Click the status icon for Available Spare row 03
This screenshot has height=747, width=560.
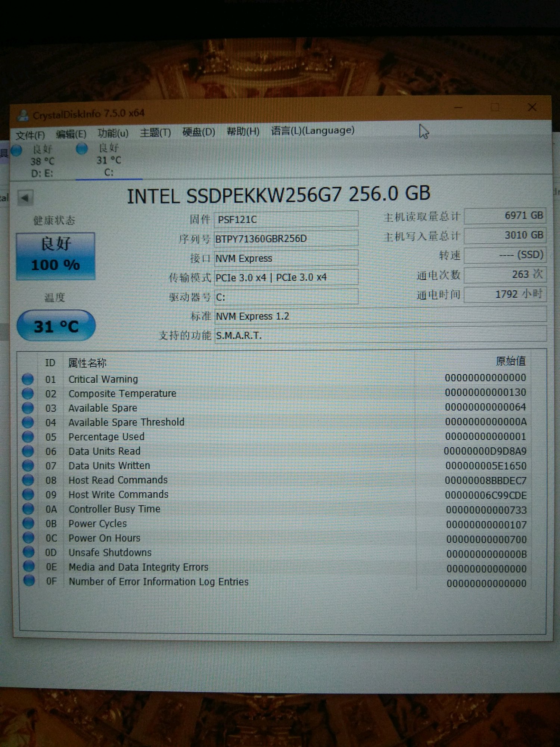[x=28, y=408]
